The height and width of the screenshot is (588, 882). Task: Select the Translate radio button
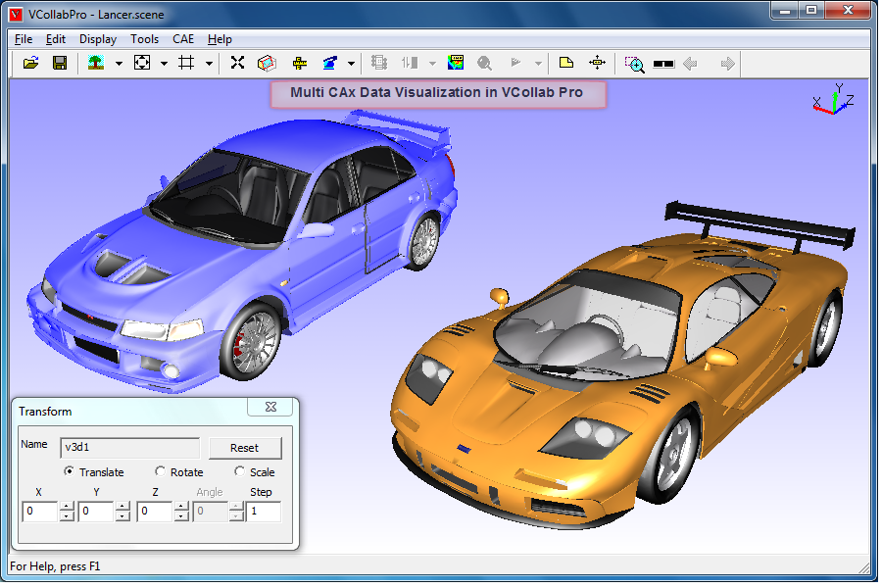tap(69, 471)
